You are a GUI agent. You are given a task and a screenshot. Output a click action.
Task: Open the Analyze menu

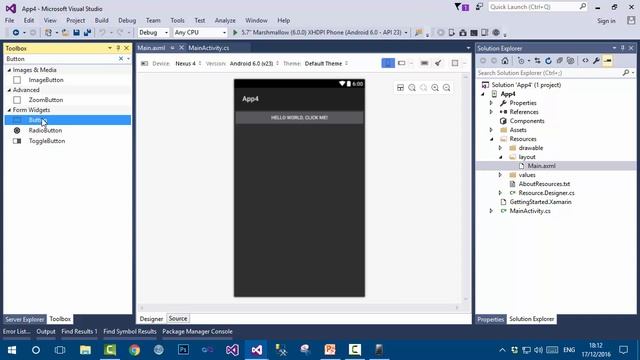point(225,20)
